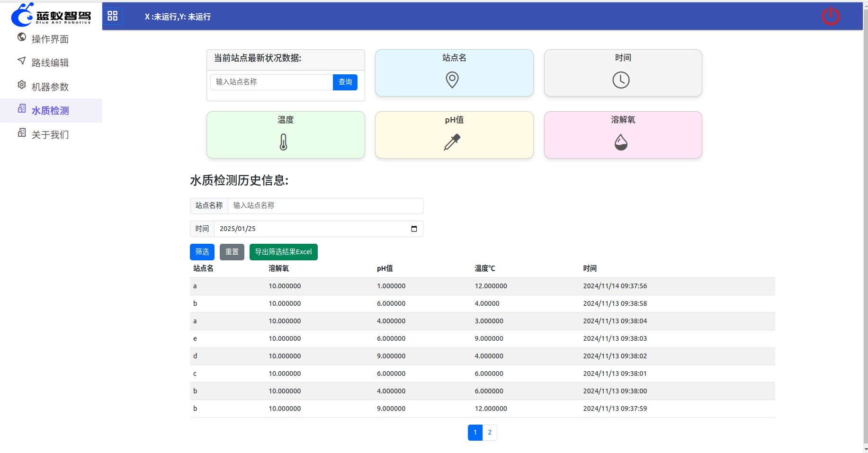Click the 重置 reset button
Image resolution: width=868 pixels, height=453 pixels.
click(232, 252)
